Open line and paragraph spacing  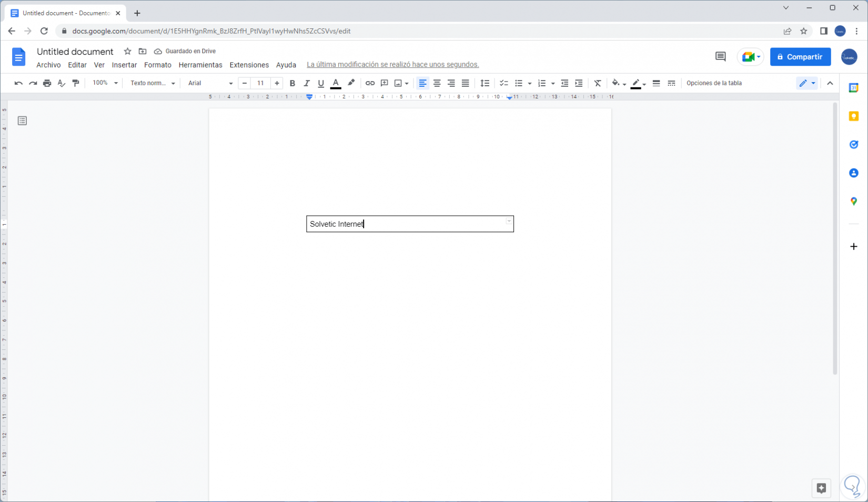click(x=485, y=83)
